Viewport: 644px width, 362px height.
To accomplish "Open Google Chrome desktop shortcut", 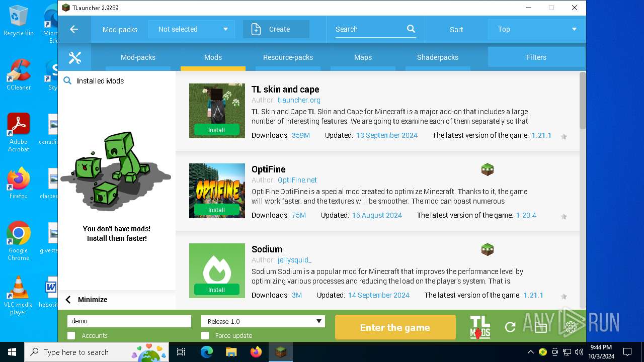I will 19,241.
